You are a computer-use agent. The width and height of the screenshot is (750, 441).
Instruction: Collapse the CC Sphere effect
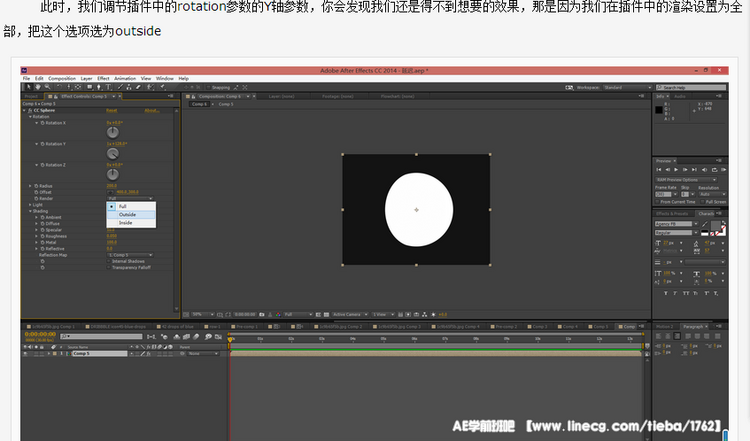(x=24, y=110)
